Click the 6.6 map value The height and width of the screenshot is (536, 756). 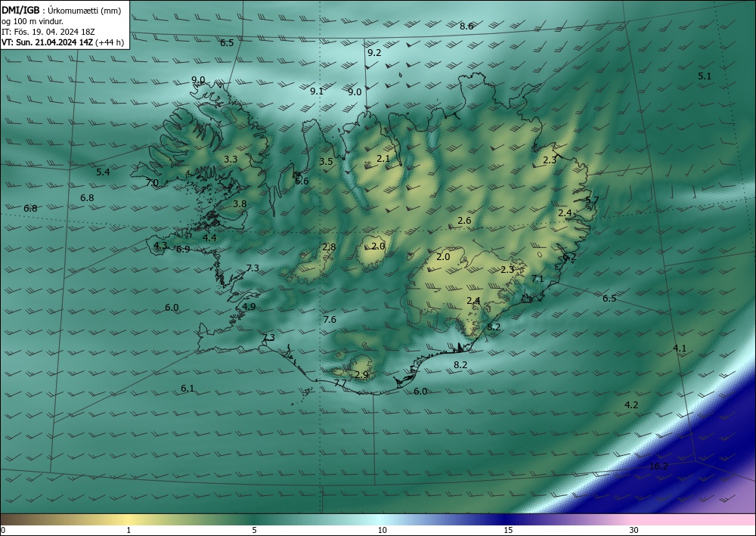click(x=302, y=181)
